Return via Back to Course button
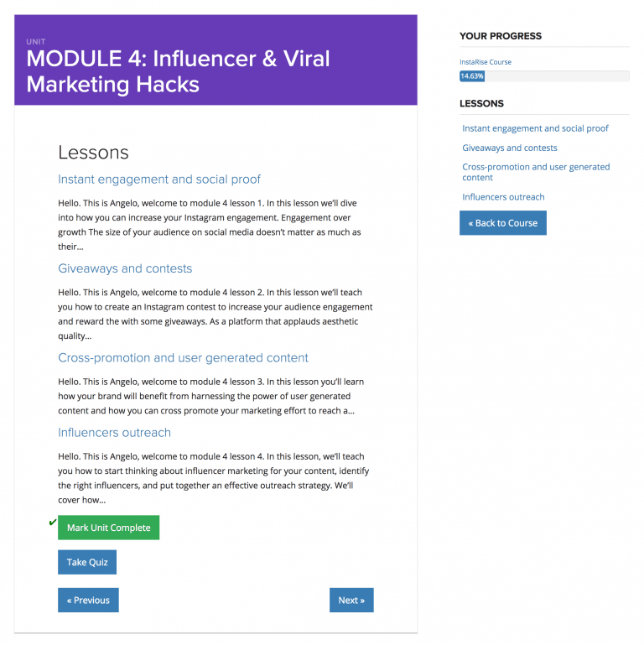 502,223
